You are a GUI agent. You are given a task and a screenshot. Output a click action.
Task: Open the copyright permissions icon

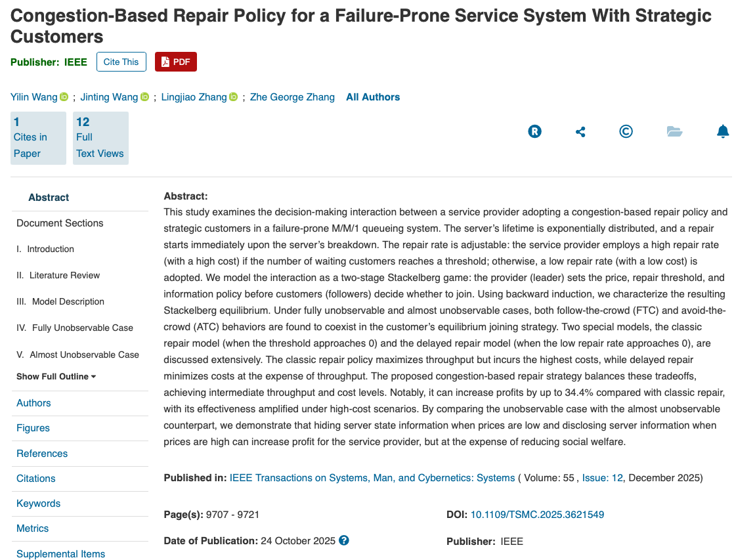click(626, 131)
